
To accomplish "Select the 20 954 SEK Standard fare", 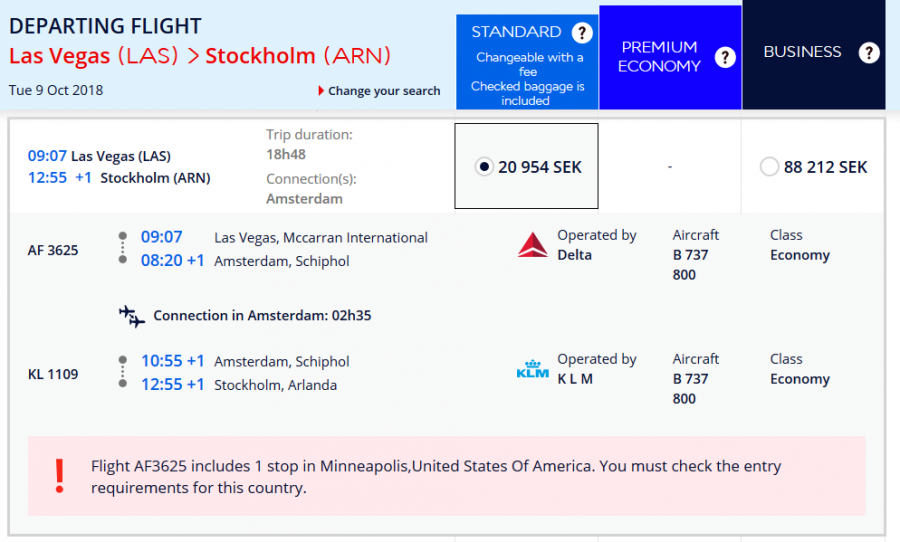I will [x=485, y=167].
